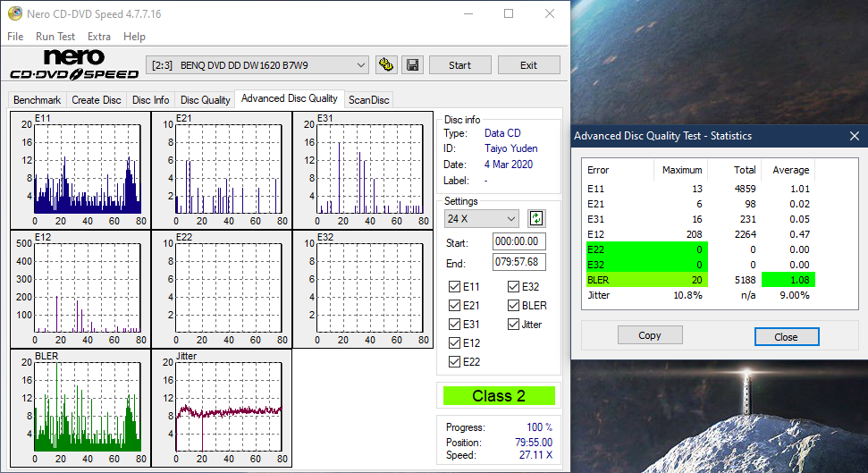Image resolution: width=868 pixels, height=473 pixels.
Task: Click the Jitter graph
Action: tap(222, 409)
